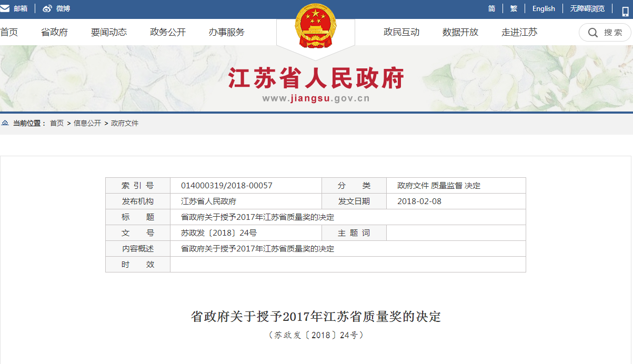This screenshot has height=364, width=633.
Task: Click the home icon in breadcrumb
Action: click(x=5, y=123)
